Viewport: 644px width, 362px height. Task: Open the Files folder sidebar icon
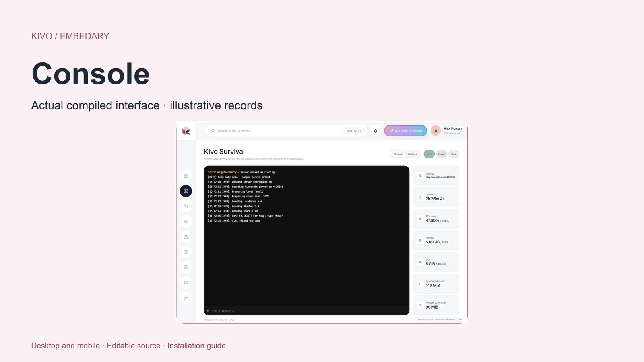pos(186,206)
